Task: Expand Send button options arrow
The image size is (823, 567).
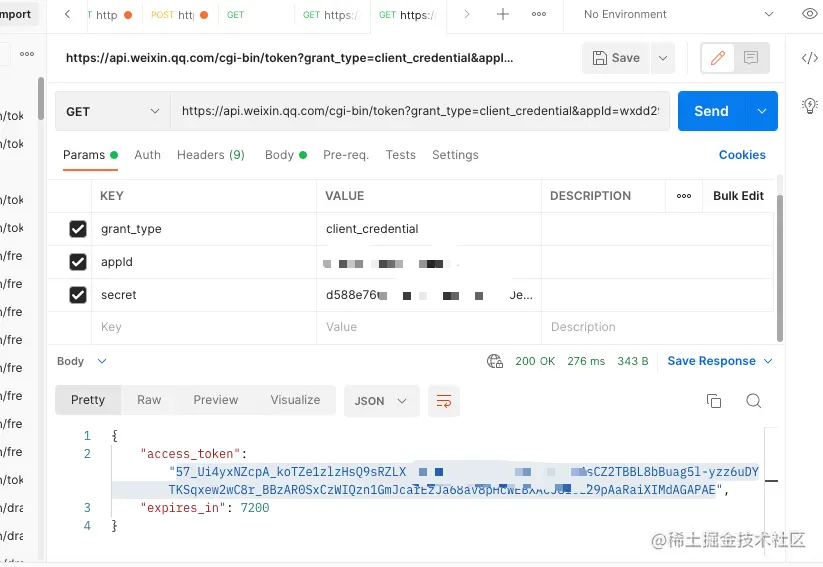Action: pos(762,111)
